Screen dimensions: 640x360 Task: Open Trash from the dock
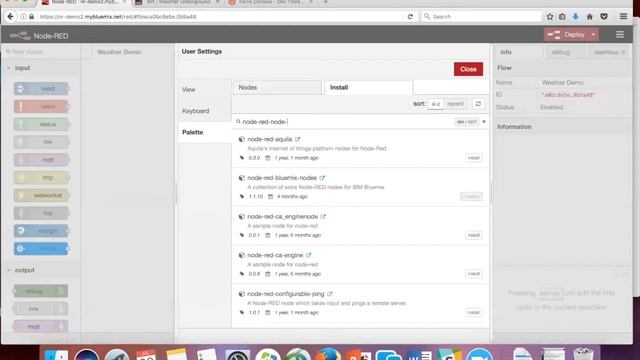click(583, 353)
